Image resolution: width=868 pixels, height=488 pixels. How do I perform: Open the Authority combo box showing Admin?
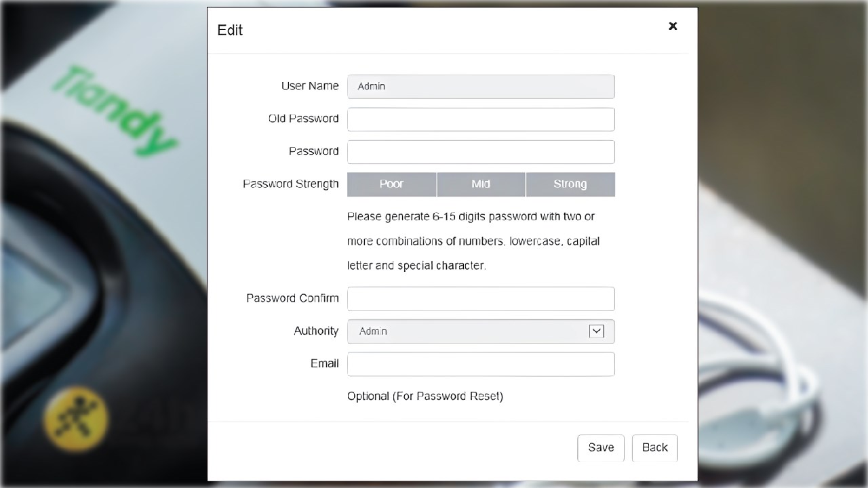(x=475, y=331)
